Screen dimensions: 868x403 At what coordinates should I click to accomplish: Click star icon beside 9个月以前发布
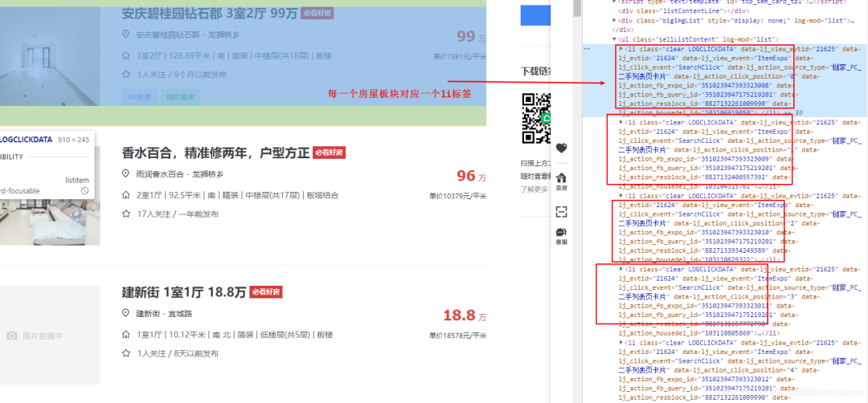click(125, 74)
